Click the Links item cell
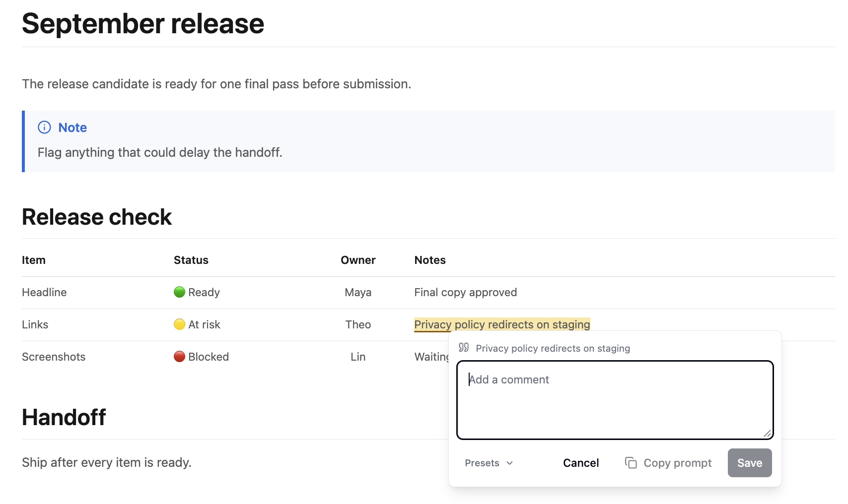 point(35,324)
